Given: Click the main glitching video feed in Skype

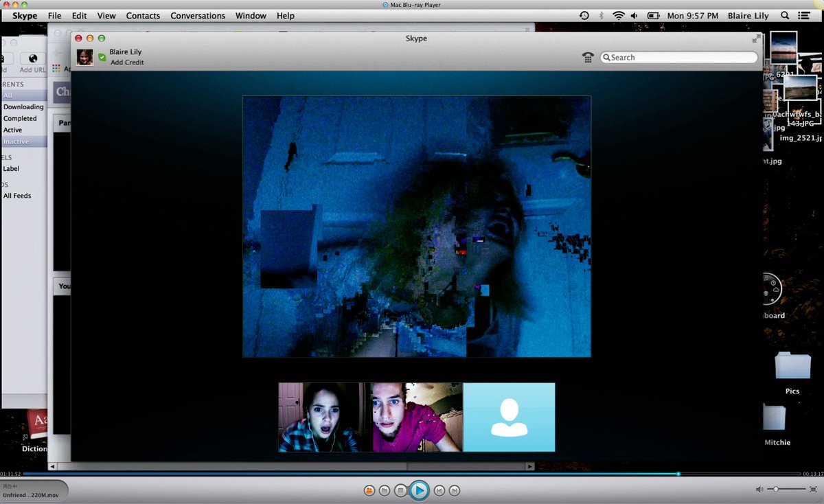Looking at the screenshot, I should [x=417, y=227].
